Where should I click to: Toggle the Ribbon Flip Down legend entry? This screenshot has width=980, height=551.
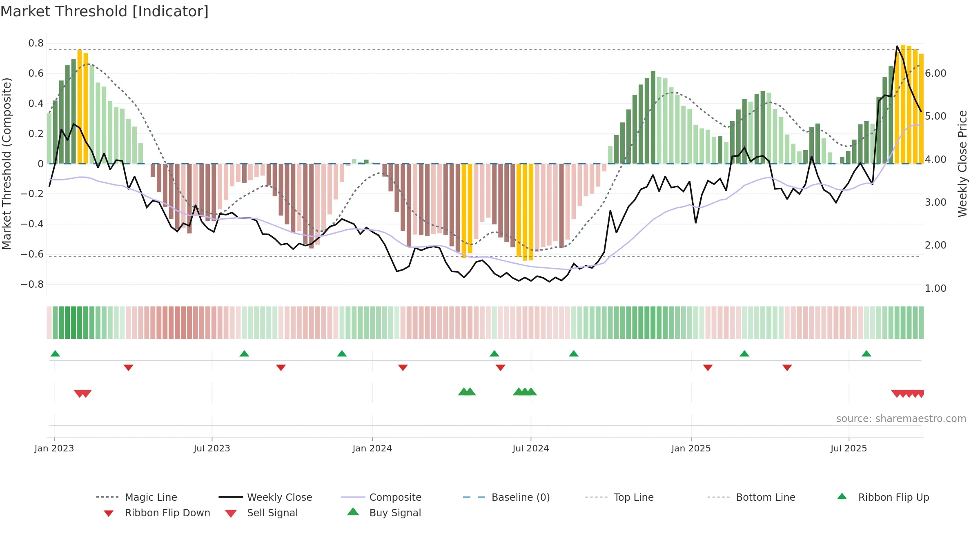tap(157, 513)
